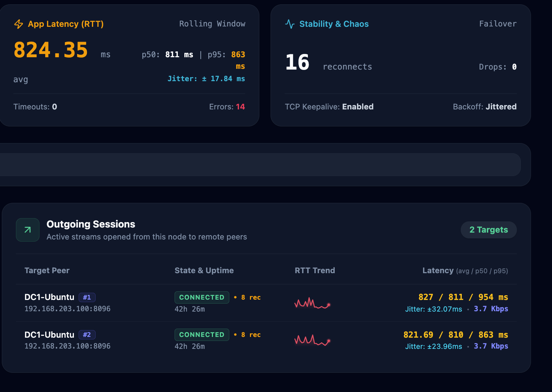Click 8 rec indicator for DC1-Ubuntu #1
The height and width of the screenshot is (392, 552).
click(x=247, y=297)
